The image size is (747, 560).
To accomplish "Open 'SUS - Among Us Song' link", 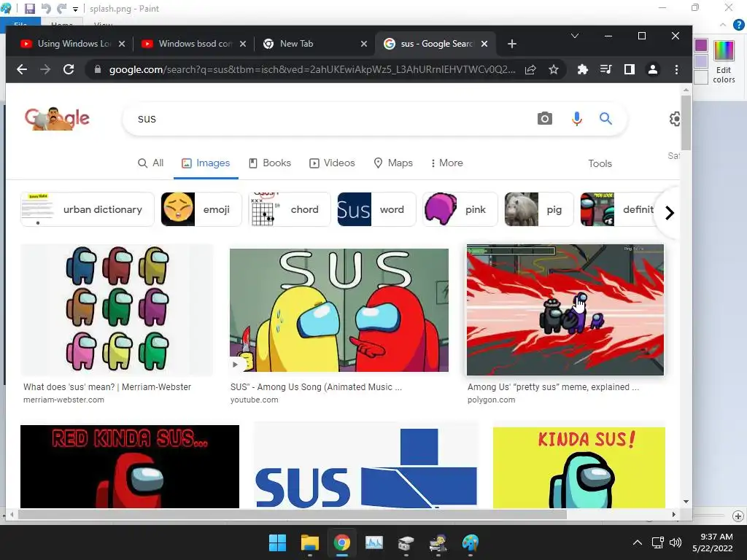I will point(316,387).
